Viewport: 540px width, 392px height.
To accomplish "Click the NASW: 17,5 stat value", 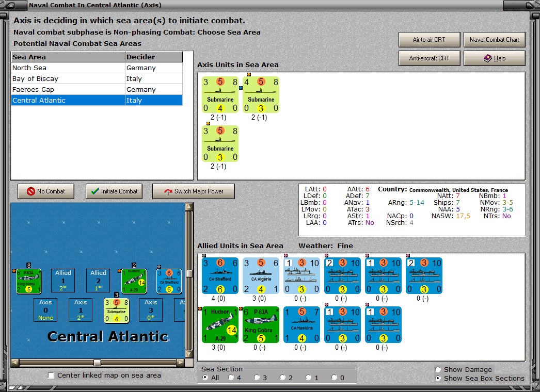I will (x=463, y=216).
